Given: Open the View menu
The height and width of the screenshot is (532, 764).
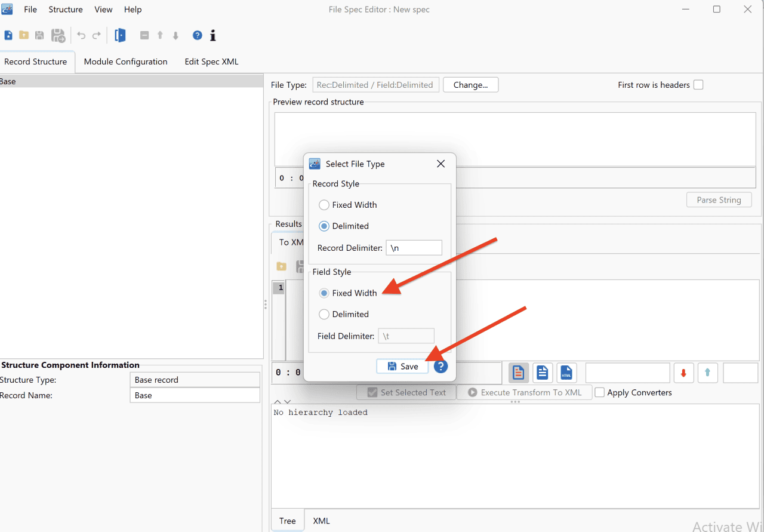Looking at the screenshot, I should [103, 10].
